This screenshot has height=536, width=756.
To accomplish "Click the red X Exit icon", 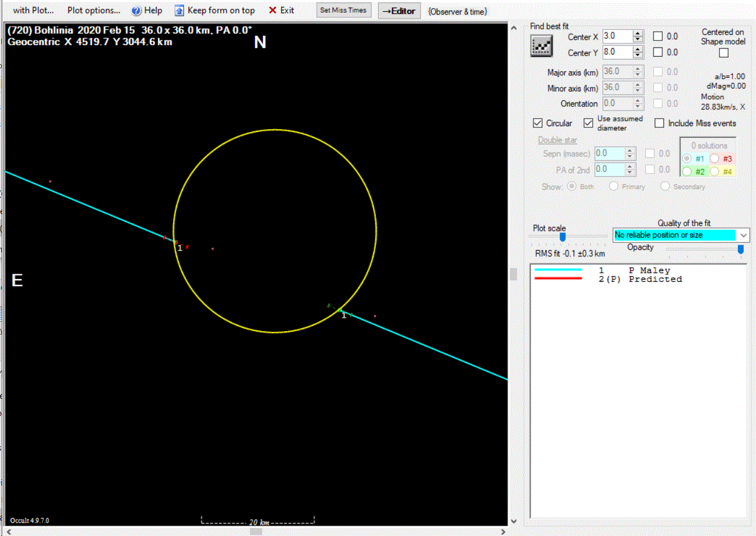I will tap(272, 10).
